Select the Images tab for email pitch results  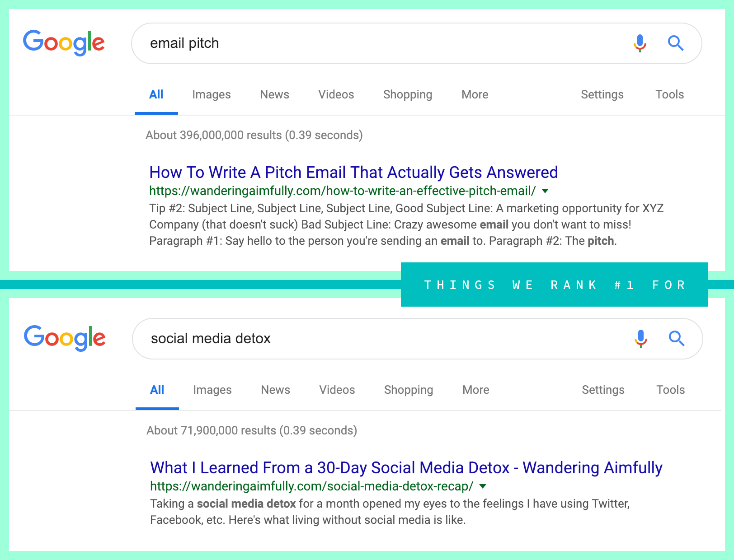click(x=211, y=94)
